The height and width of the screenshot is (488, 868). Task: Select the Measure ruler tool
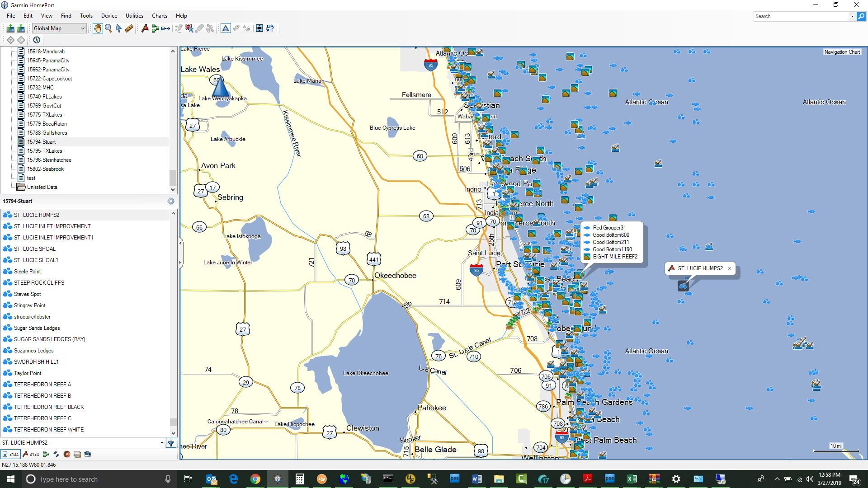click(x=129, y=28)
